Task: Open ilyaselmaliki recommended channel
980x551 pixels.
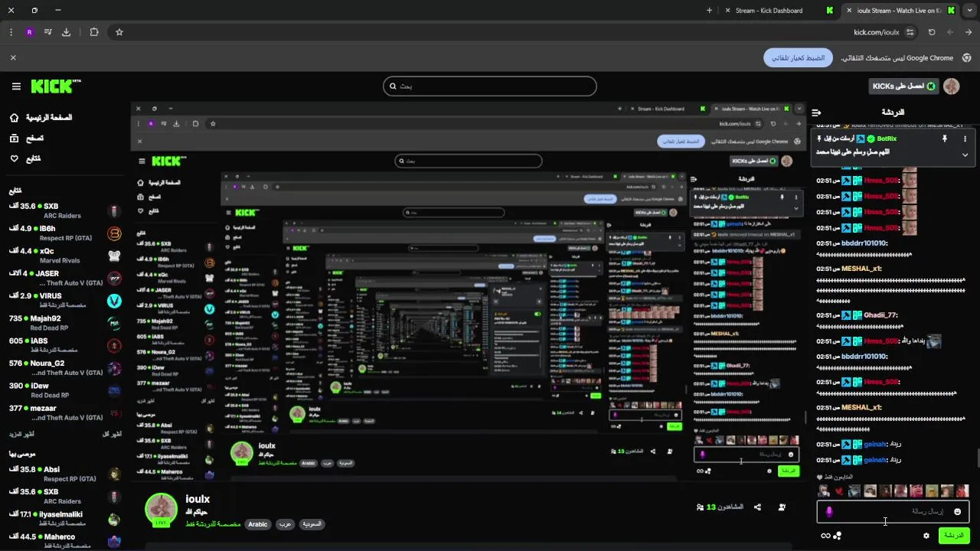Action: point(65,519)
